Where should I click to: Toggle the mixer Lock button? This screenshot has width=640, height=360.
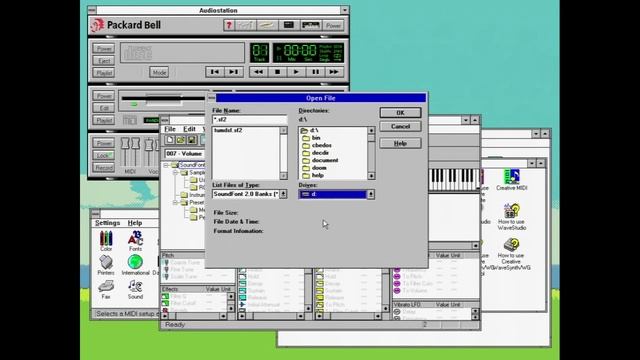104,156
